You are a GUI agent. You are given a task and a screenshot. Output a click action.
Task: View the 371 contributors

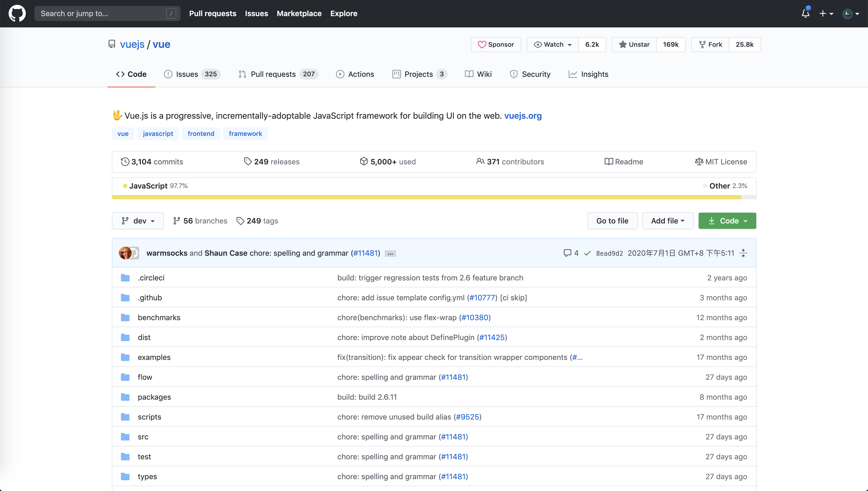510,162
